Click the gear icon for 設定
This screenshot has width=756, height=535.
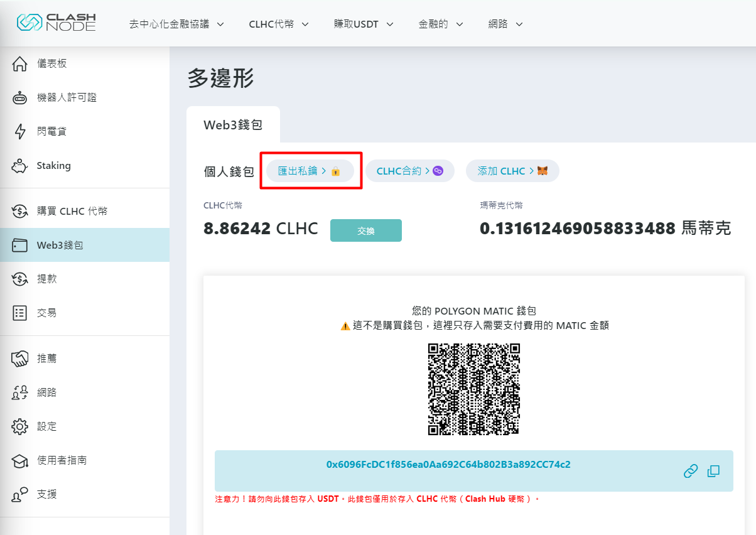pos(20,426)
